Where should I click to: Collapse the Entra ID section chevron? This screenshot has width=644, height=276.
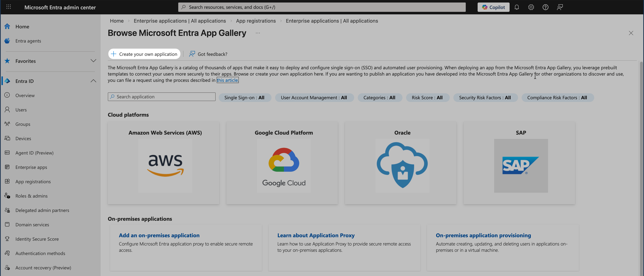coord(93,81)
